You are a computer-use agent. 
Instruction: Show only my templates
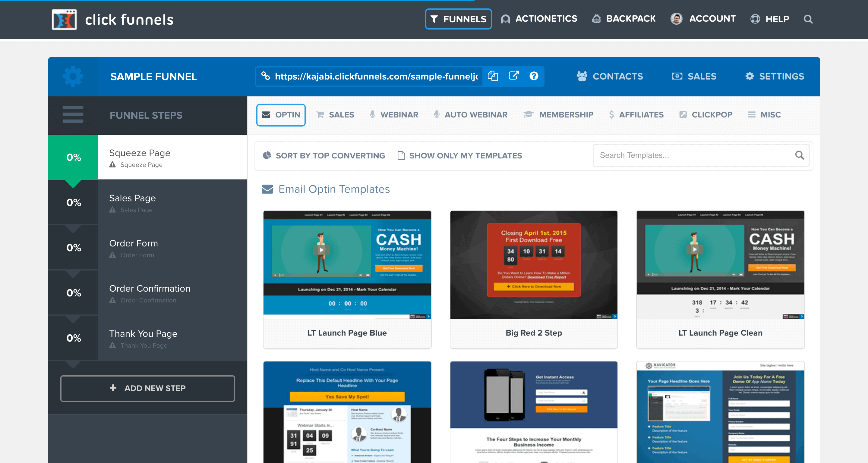[459, 155]
